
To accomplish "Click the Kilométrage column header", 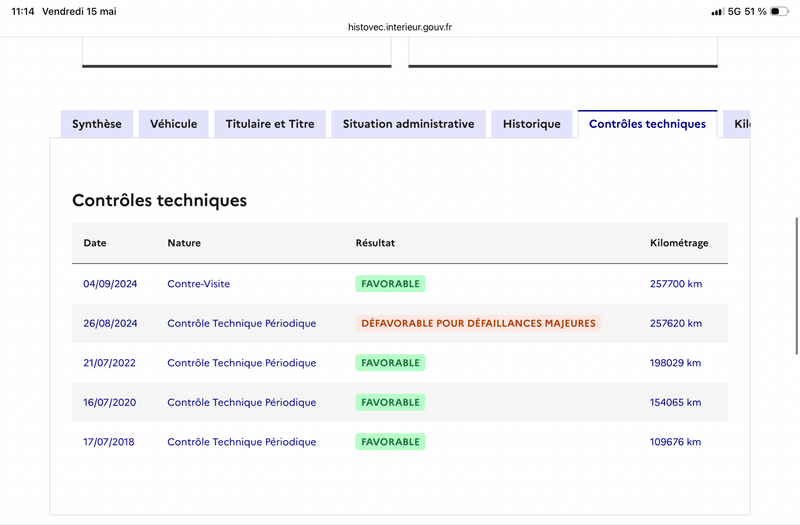I will pyautogui.click(x=679, y=243).
